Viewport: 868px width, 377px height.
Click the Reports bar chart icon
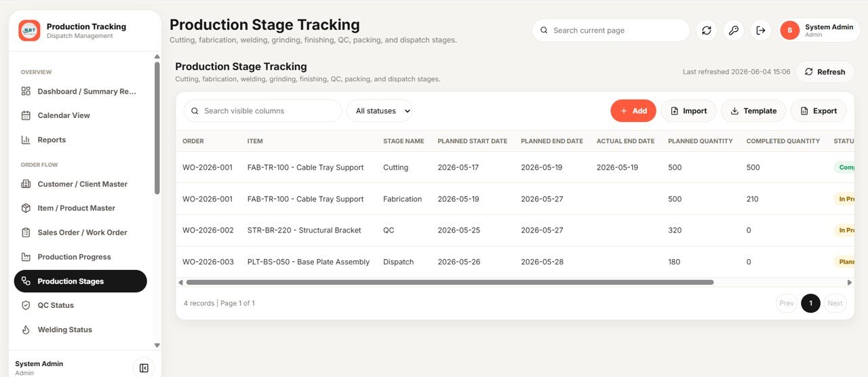point(26,140)
